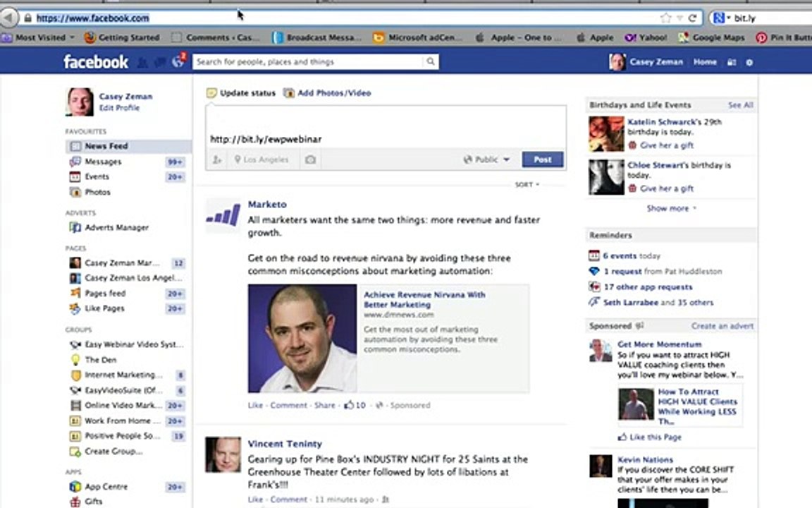Click Casey Zeman name in header
The image size is (812, 508).
click(x=656, y=61)
